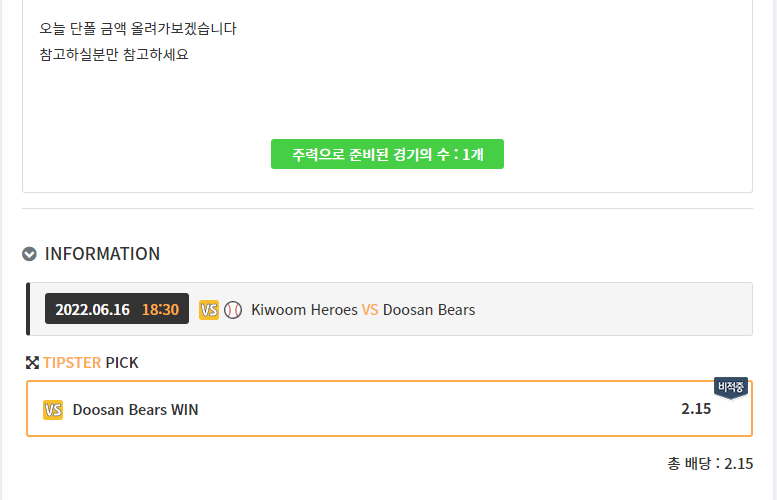
Task: Click the INFORMATION section heading
Action: point(102,254)
